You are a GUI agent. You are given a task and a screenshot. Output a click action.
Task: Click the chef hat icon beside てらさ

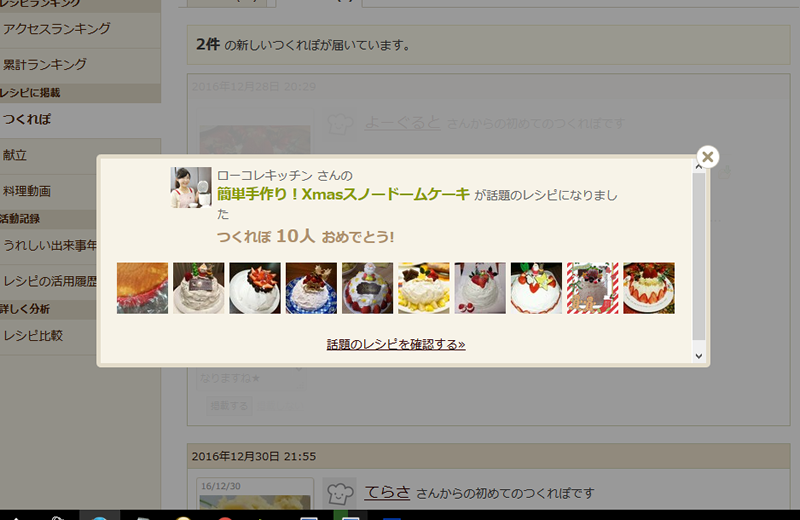click(x=340, y=493)
